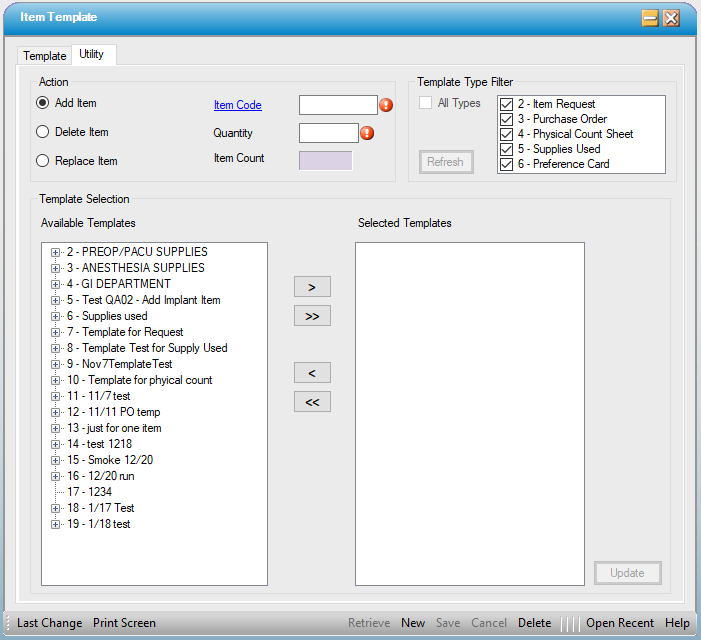Choose the Replace Item radio option

pyautogui.click(x=43, y=161)
